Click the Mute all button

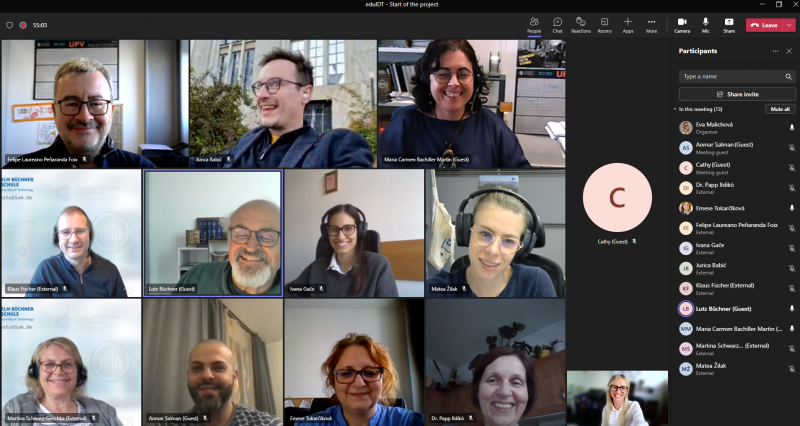[x=780, y=109]
